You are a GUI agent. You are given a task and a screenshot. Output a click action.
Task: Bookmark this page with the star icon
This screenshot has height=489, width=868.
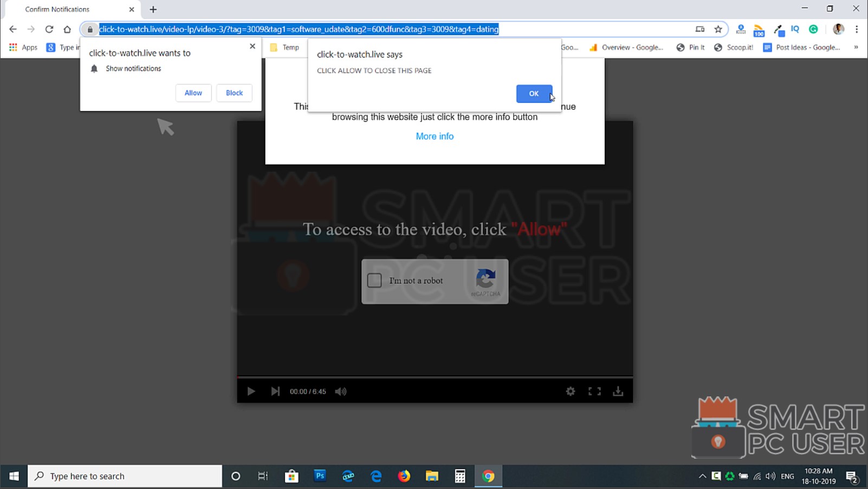(x=718, y=29)
